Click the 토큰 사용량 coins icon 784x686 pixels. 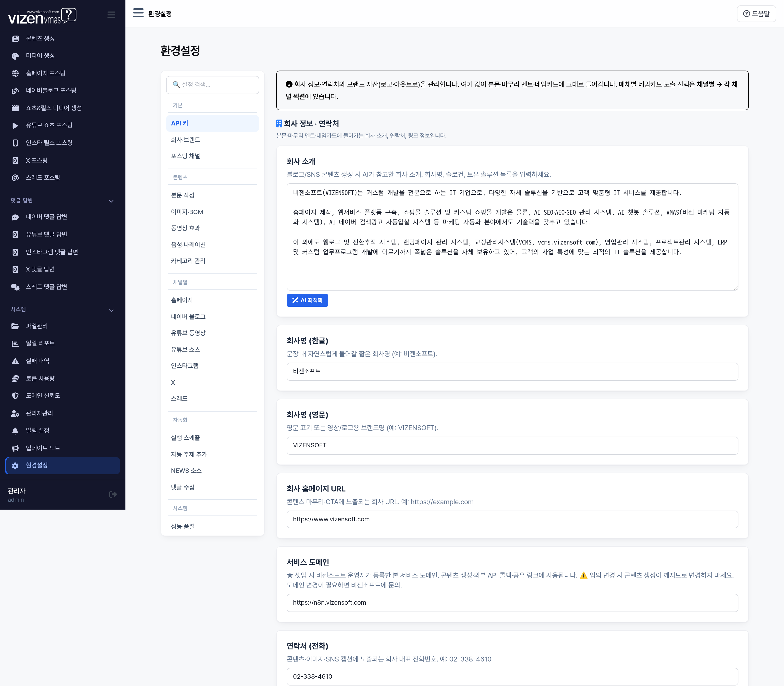tap(15, 379)
